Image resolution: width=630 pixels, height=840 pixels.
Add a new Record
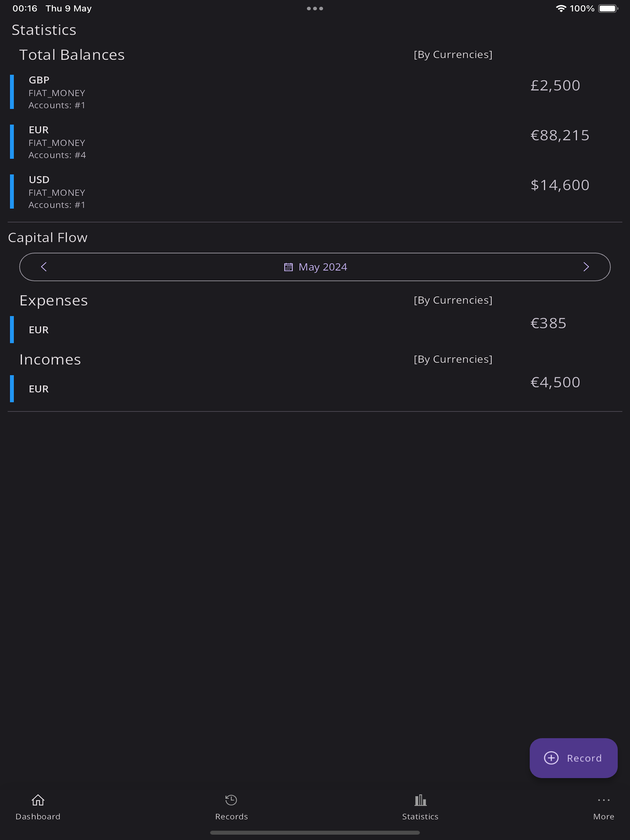click(573, 758)
